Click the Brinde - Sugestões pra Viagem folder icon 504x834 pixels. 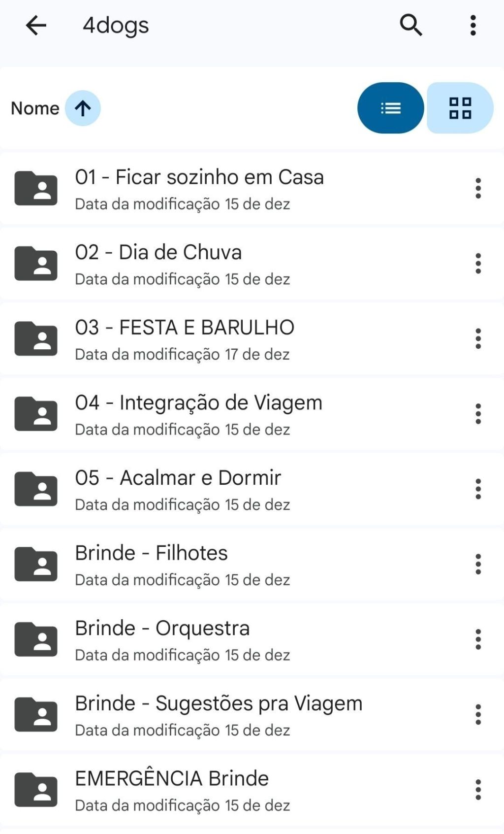tap(36, 715)
